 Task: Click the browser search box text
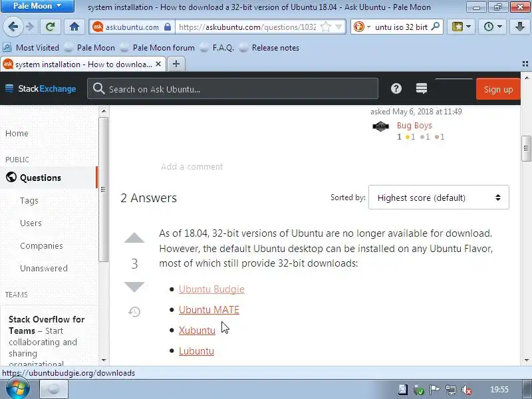(x=402, y=27)
